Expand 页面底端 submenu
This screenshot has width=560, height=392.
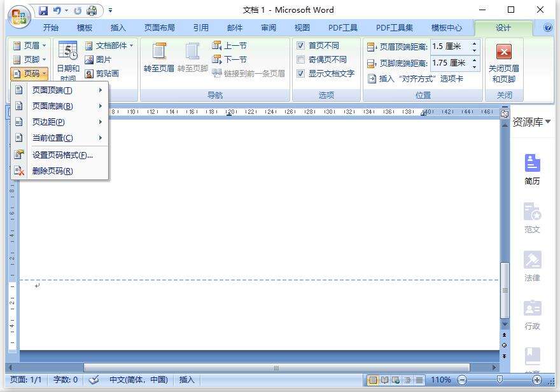coord(60,106)
